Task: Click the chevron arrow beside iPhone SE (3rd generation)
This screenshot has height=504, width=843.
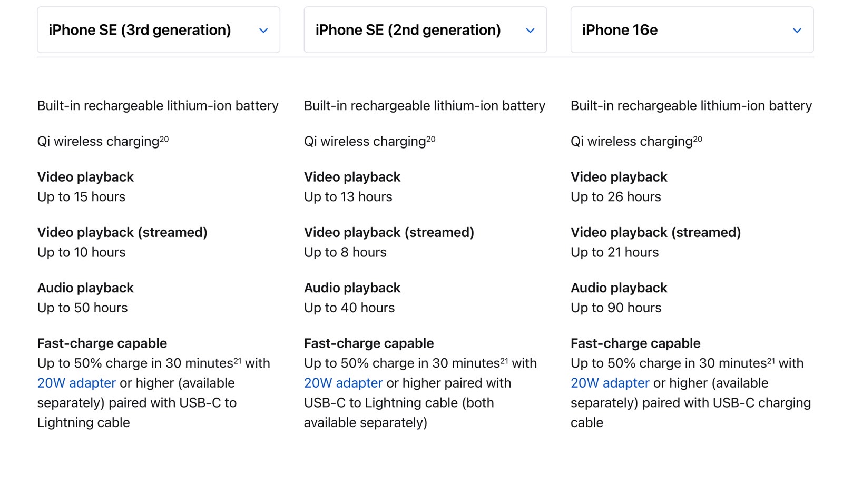Action: pos(263,31)
